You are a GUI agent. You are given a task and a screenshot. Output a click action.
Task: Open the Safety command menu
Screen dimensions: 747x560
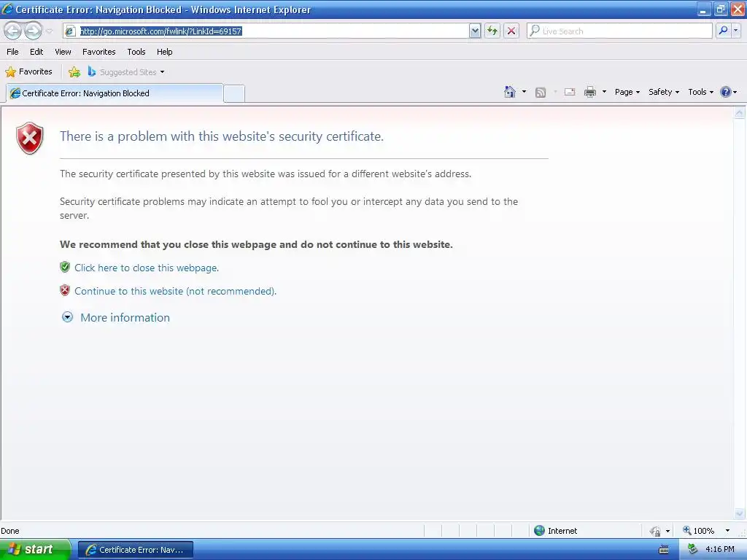[664, 92]
